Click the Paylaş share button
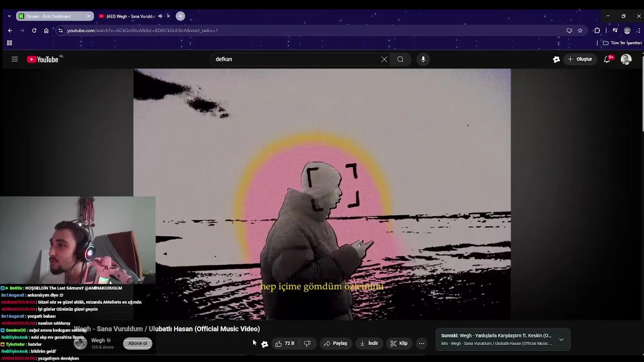This screenshot has height=362, width=644. [x=336, y=343]
